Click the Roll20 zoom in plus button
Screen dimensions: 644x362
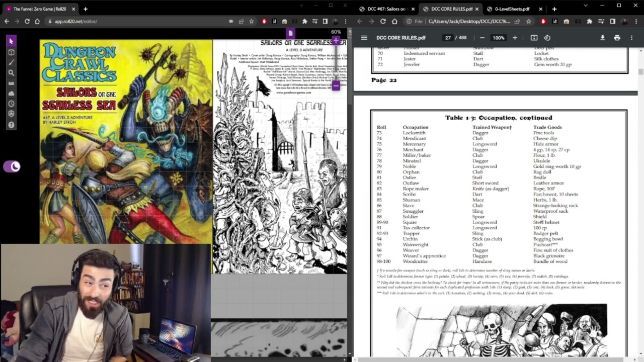coord(336,40)
